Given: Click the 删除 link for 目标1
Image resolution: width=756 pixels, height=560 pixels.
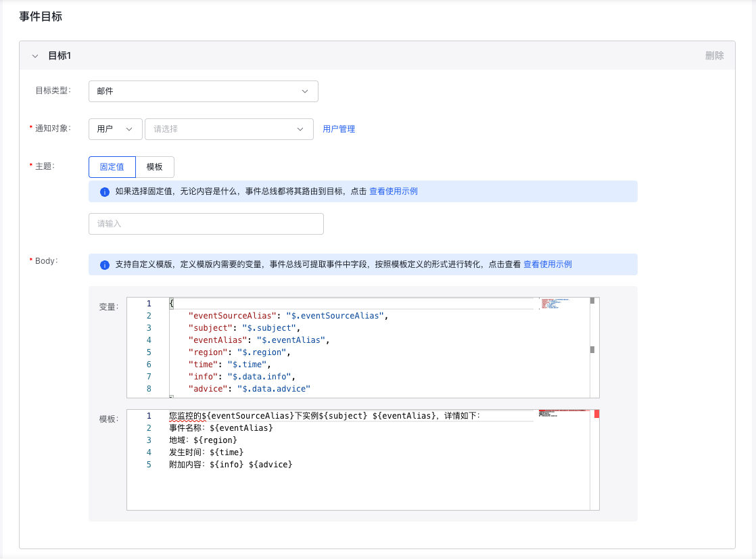Looking at the screenshot, I should click(714, 55).
